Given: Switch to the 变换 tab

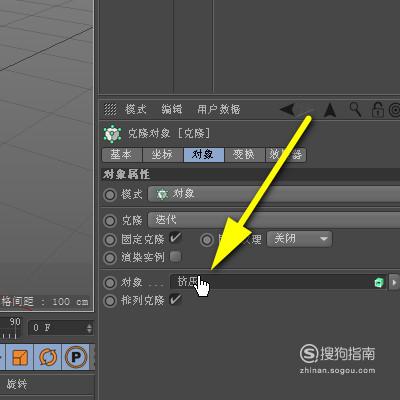Looking at the screenshot, I should click(245, 155).
